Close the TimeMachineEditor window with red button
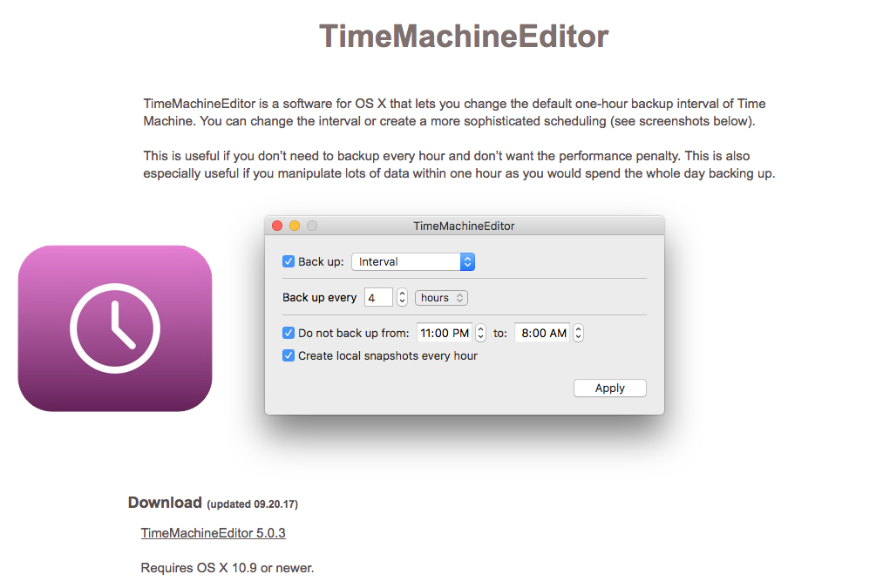The width and height of the screenshot is (883, 588). tap(277, 226)
